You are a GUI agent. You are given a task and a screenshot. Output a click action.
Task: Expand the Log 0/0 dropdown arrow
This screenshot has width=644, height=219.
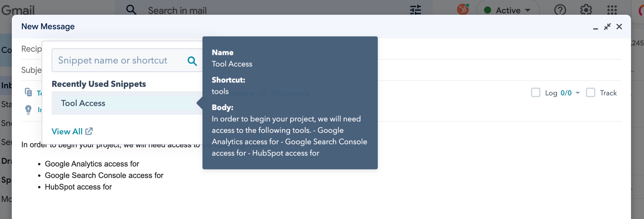point(578,93)
